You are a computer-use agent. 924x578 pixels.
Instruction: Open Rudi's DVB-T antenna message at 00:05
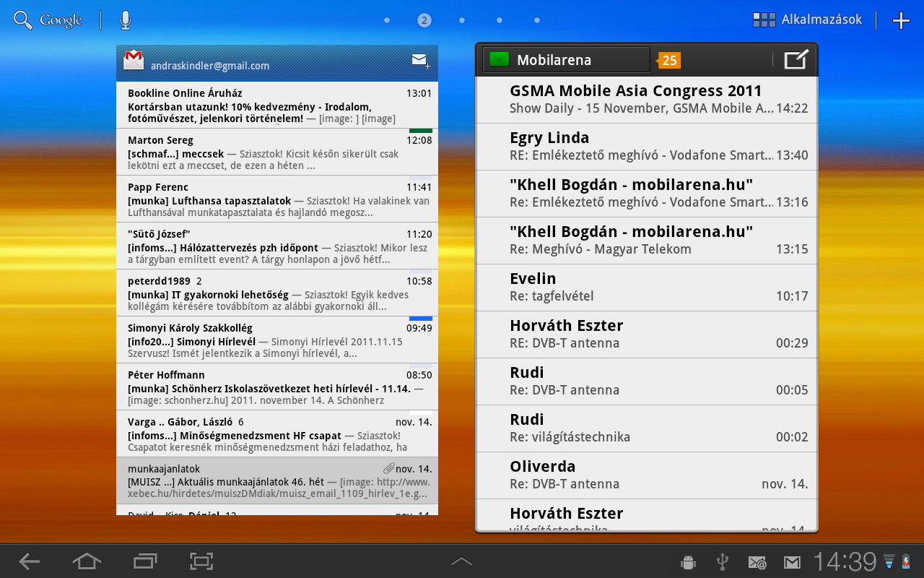click(647, 381)
